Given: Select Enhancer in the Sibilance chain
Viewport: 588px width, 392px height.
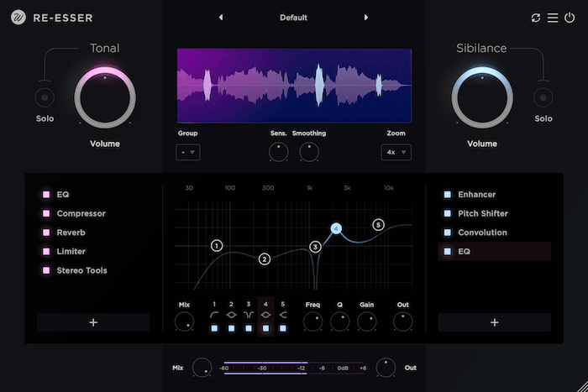Looking at the screenshot, I should tap(476, 194).
